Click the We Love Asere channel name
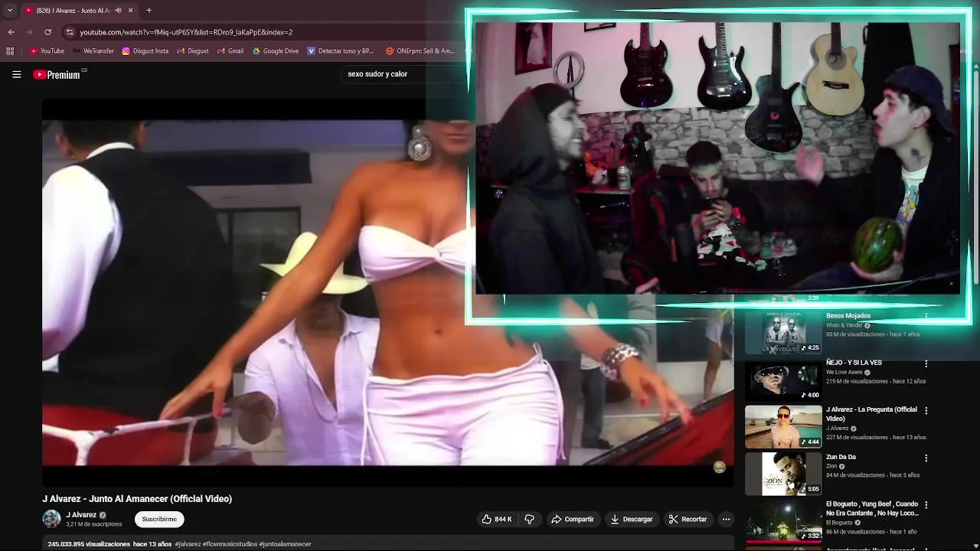The width and height of the screenshot is (980, 551). [x=844, y=373]
